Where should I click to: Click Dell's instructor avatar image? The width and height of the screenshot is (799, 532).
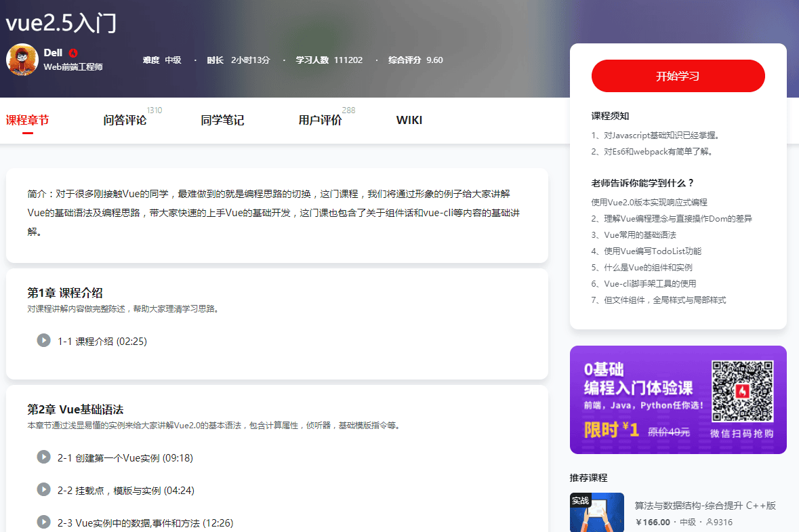[22, 60]
